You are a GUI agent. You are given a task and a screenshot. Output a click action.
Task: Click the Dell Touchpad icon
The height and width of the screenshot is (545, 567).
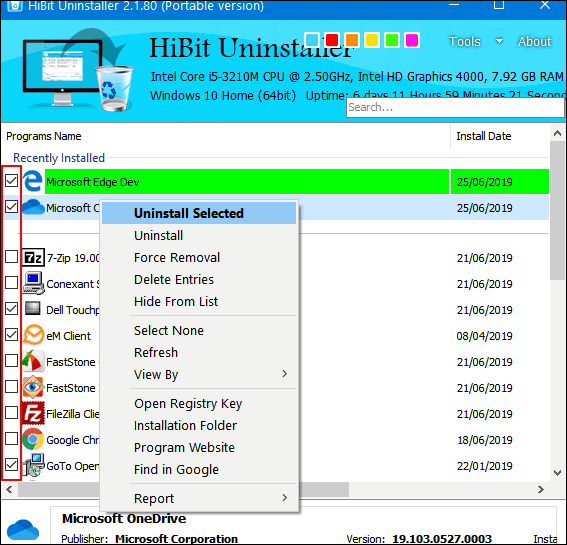point(33,308)
